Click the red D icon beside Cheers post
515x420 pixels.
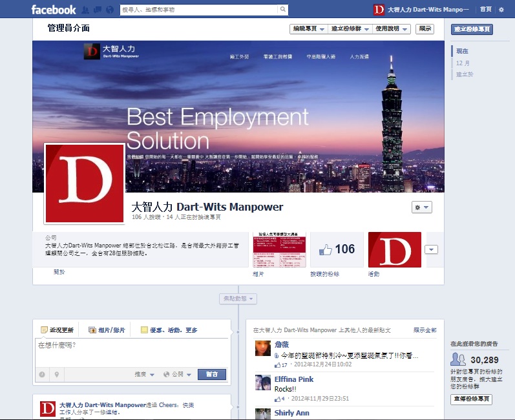[48, 408]
